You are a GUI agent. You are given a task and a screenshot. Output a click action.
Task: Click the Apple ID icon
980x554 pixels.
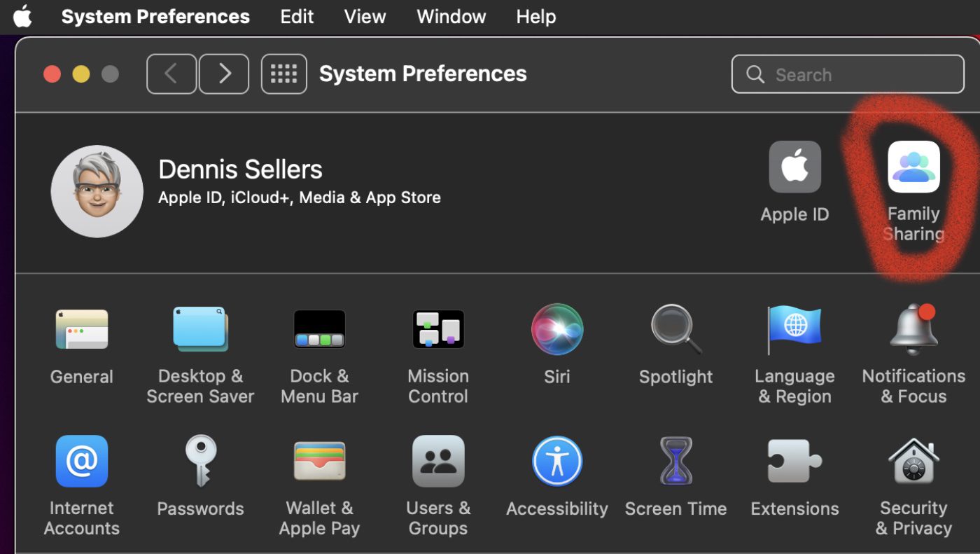[794, 167]
